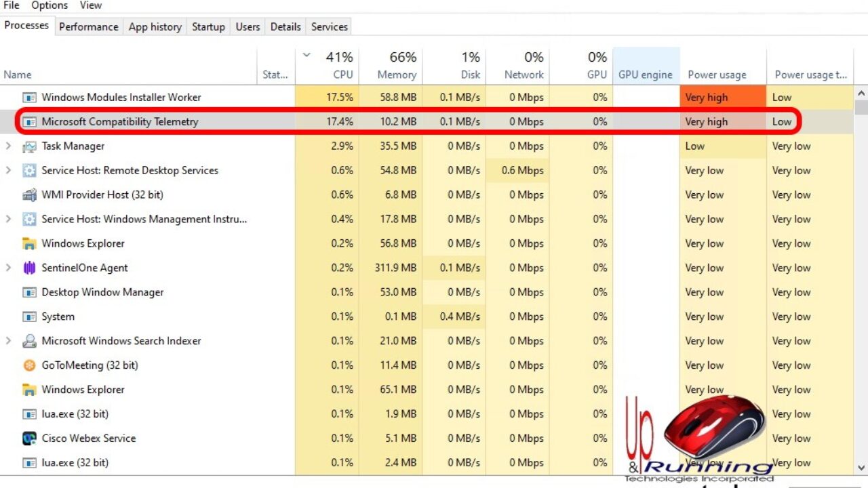Image resolution: width=868 pixels, height=488 pixels.
Task: Sort by Power usage column header
Action: (x=717, y=75)
